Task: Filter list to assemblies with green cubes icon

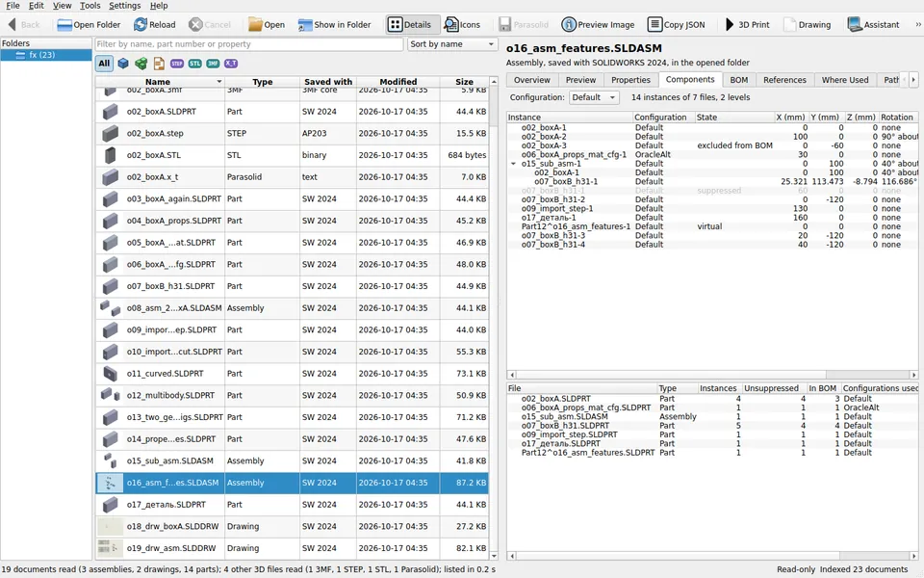Action: point(141,64)
